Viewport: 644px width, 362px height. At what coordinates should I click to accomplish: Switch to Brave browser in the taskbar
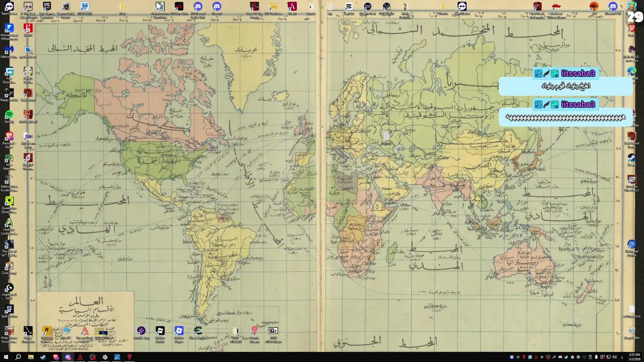[x=55, y=357]
